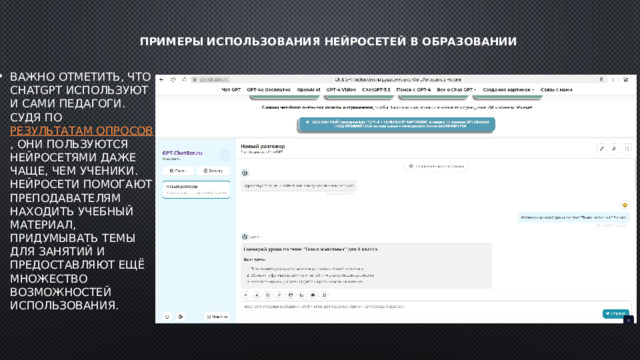
Task: Click the teal promo banner button
Action: [x=397, y=124]
